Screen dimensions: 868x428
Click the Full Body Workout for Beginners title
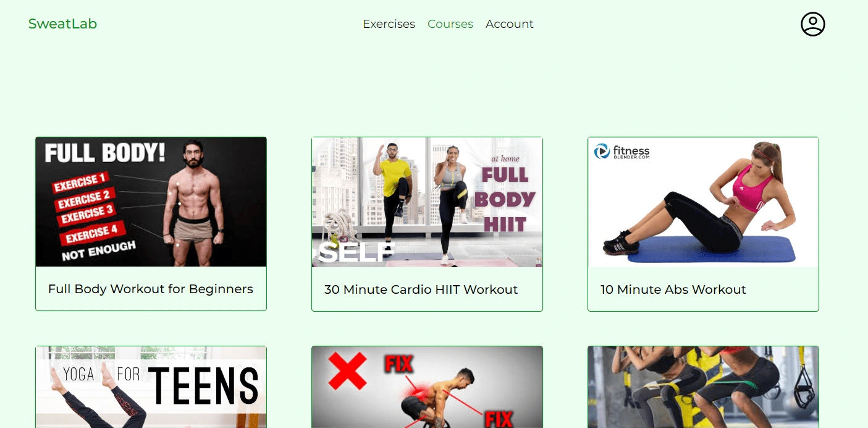point(151,289)
